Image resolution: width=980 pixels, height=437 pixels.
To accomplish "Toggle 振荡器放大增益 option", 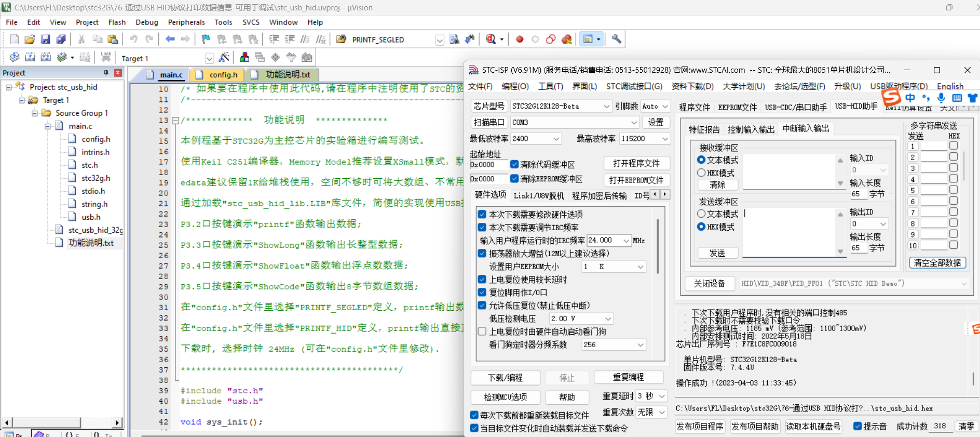I will pyautogui.click(x=482, y=253).
